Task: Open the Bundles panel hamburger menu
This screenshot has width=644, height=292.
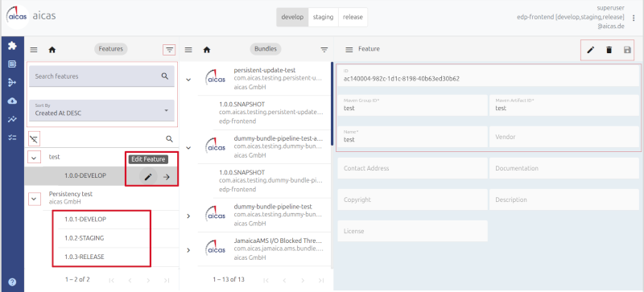Action: pyautogui.click(x=188, y=50)
